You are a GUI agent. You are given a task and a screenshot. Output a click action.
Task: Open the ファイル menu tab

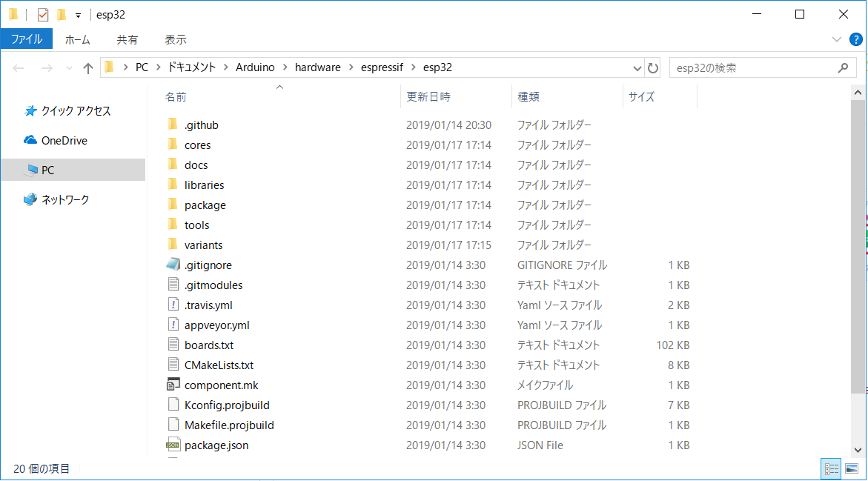point(27,39)
